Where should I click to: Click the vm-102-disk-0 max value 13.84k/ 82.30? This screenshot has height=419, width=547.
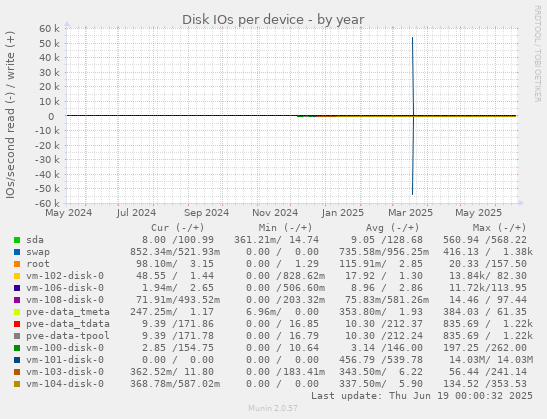488,276
